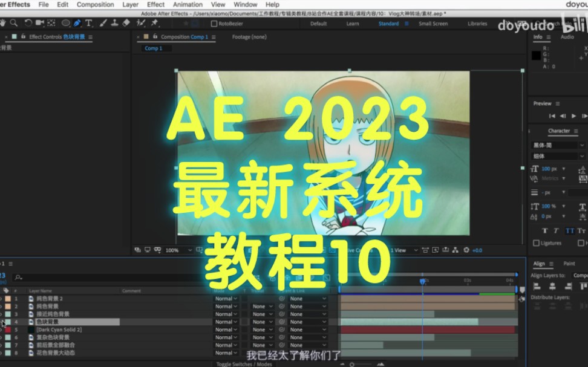The width and height of the screenshot is (588, 367).
Task: Click the color swatch in the Info panel
Action: coord(535,56)
